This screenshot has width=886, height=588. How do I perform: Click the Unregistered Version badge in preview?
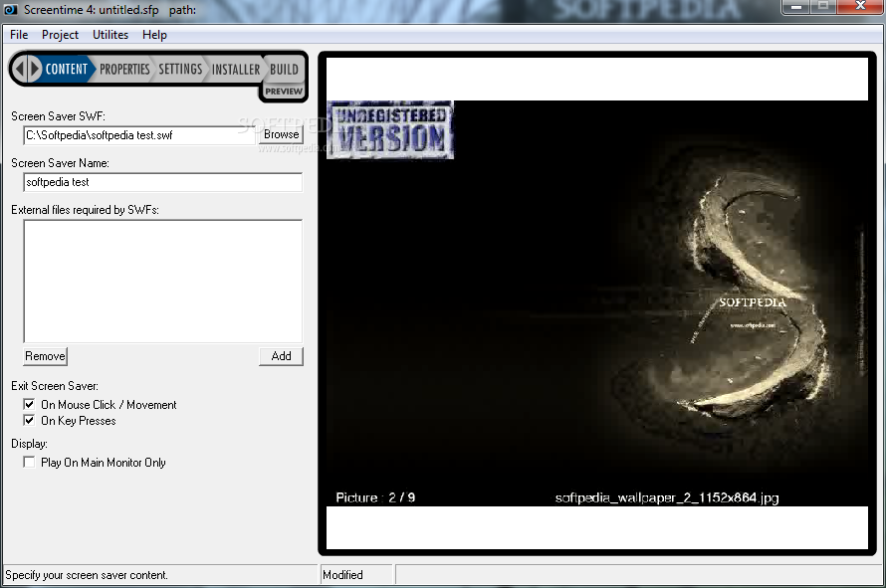pyautogui.click(x=390, y=130)
